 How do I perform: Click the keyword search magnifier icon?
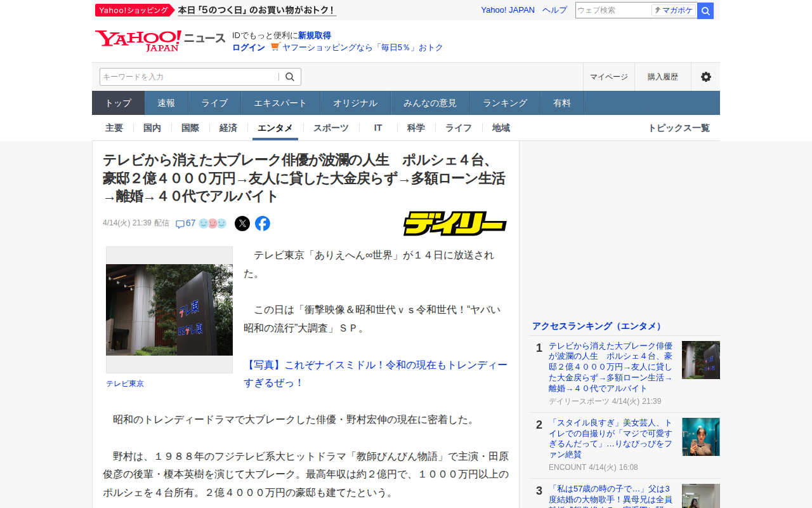pyautogui.click(x=290, y=77)
